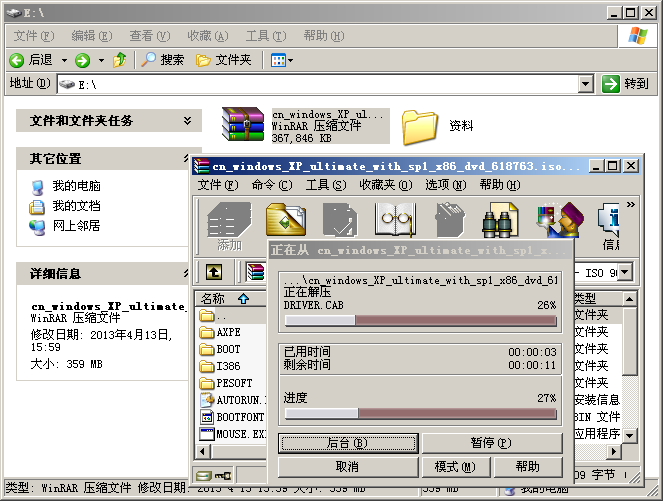Image resolution: width=663 pixels, height=501 pixels.
Task: Select the MOUSE.EXE file in archive list
Action: pyautogui.click(x=233, y=434)
